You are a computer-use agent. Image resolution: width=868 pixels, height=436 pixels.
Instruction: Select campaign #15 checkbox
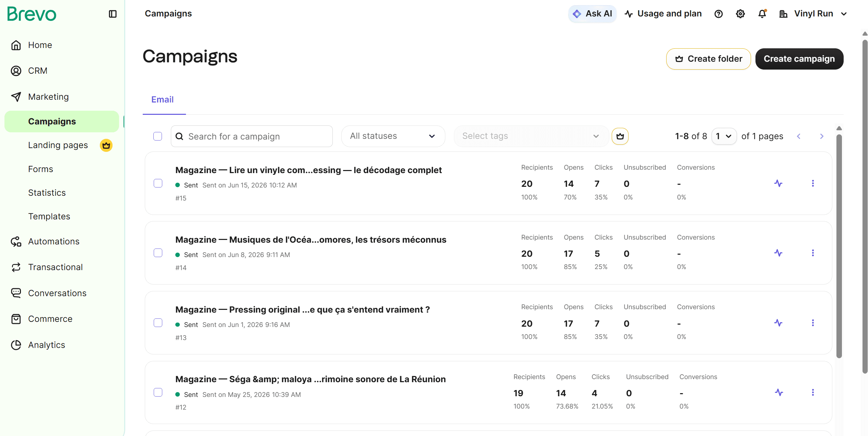158,183
